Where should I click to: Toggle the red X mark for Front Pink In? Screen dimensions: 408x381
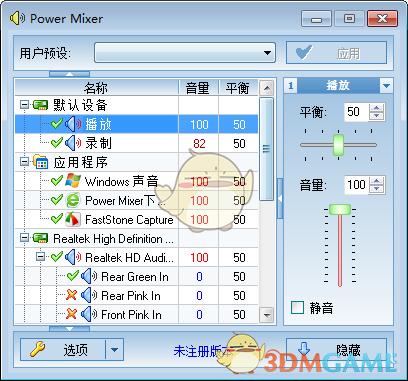pos(72,314)
